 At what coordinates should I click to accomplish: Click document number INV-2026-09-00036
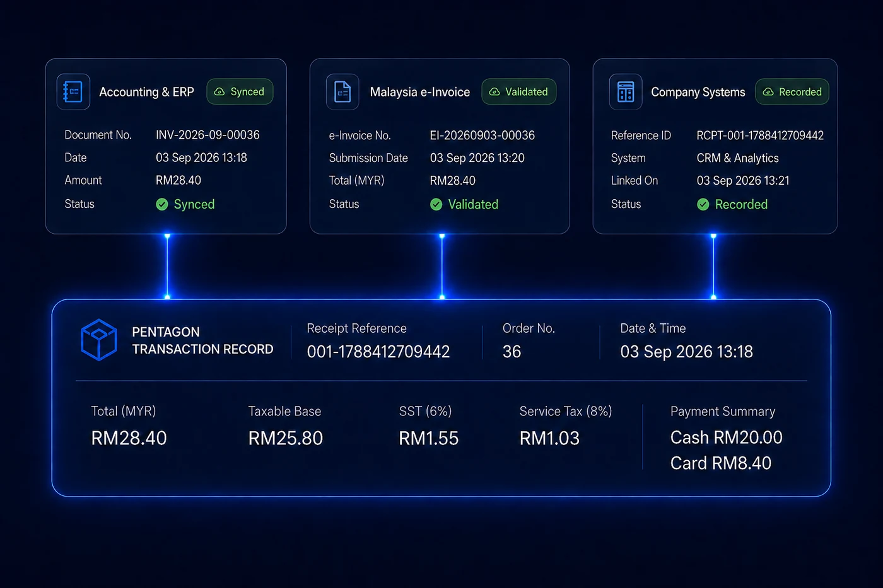click(208, 135)
